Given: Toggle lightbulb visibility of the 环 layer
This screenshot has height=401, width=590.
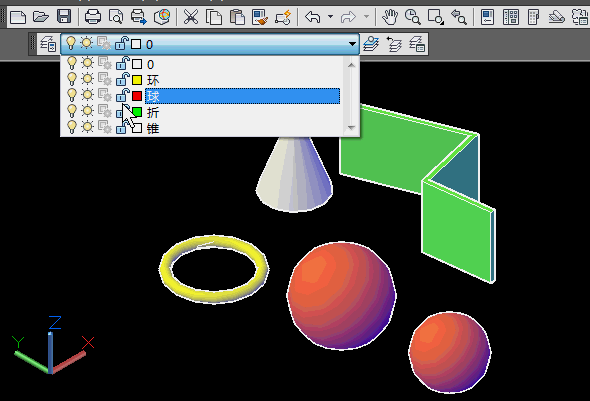Looking at the screenshot, I should coord(71,80).
